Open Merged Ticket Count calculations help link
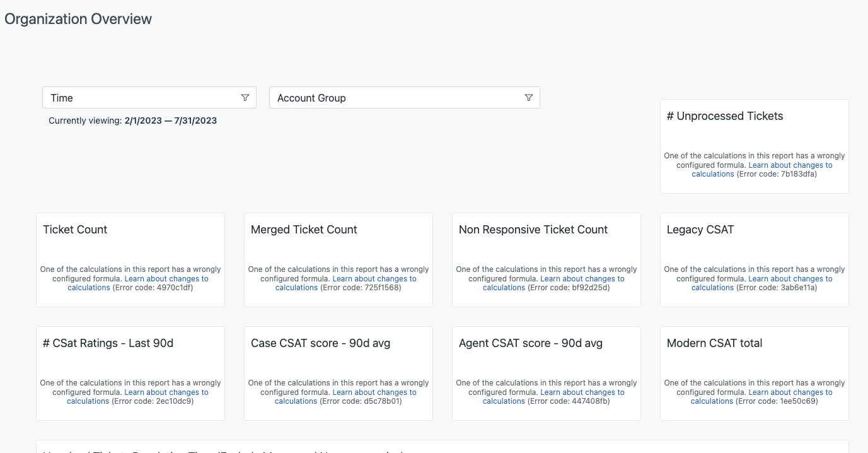 point(374,279)
